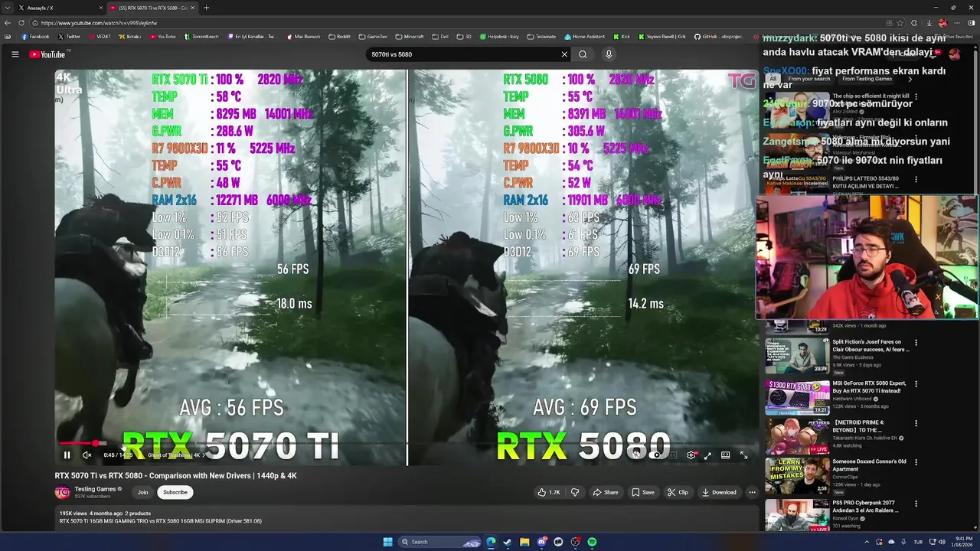Open the Testing Games channel avatar
The width and height of the screenshot is (980, 551).
(x=62, y=492)
